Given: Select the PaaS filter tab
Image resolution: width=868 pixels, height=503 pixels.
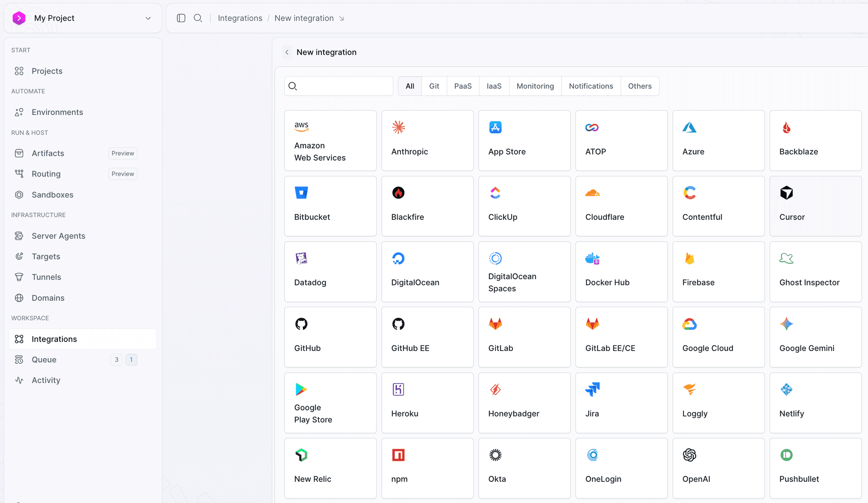Looking at the screenshot, I should coord(463,86).
